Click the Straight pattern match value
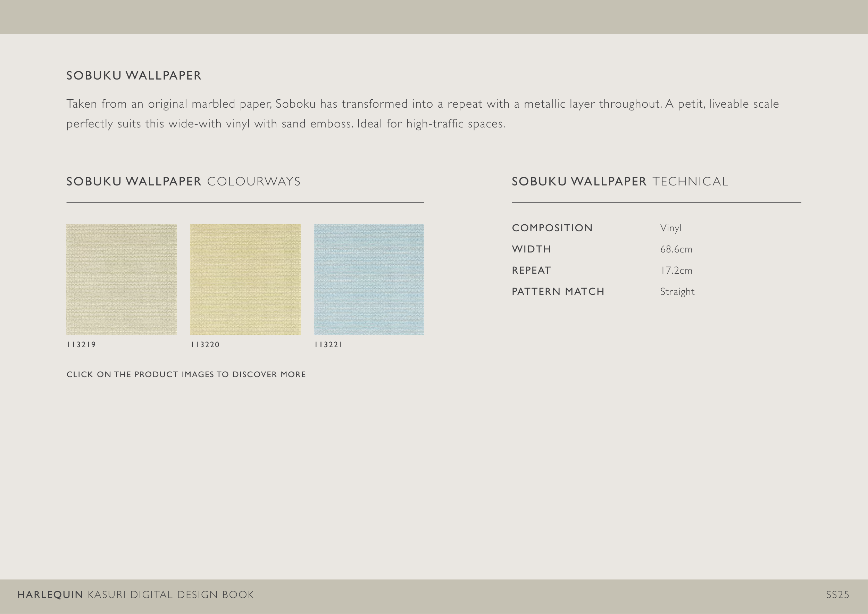The image size is (868, 614). point(677,291)
